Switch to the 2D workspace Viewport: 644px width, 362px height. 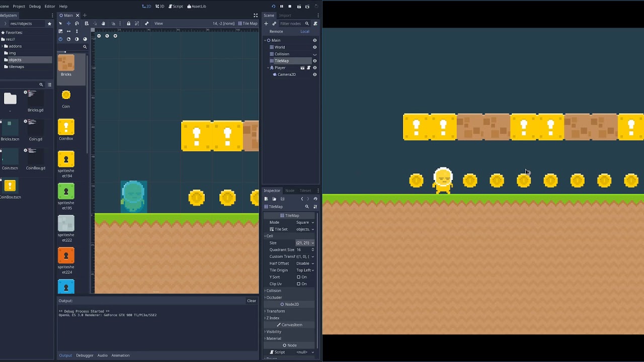(x=146, y=7)
